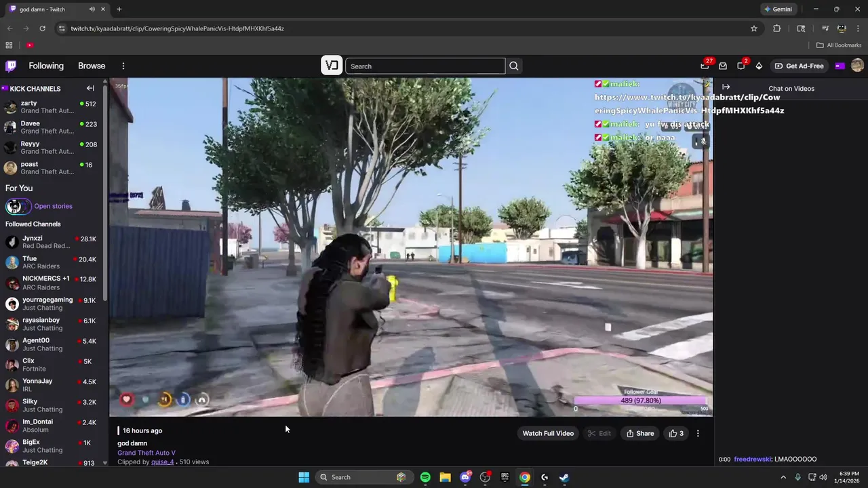Open Clix followed channel
This screenshot has height=488, width=868.
pos(51,365)
